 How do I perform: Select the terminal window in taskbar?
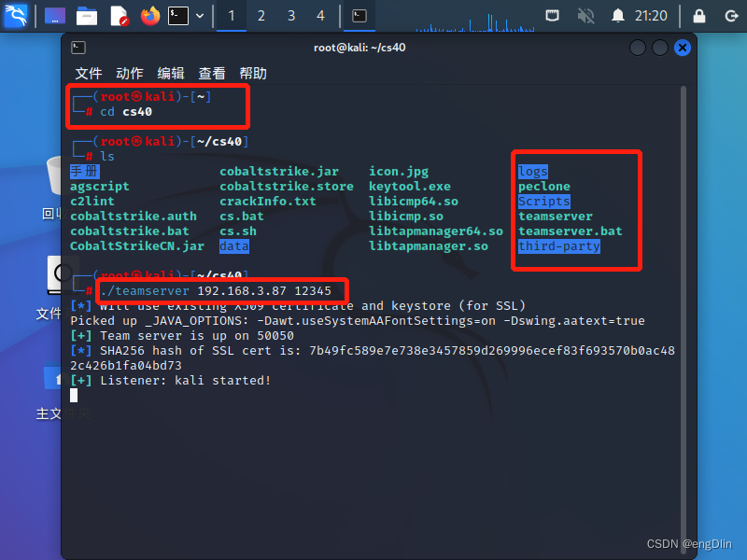pos(359,16)
